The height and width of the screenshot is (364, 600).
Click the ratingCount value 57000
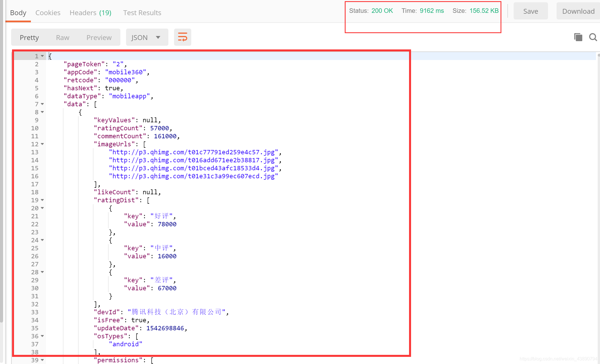160,128
